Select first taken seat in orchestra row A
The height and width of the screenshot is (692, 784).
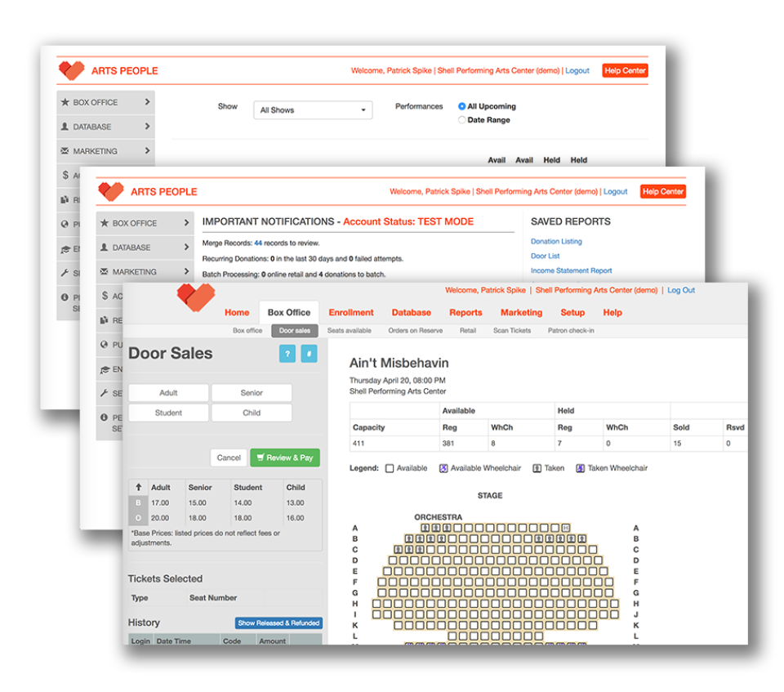tap(425, 528)
